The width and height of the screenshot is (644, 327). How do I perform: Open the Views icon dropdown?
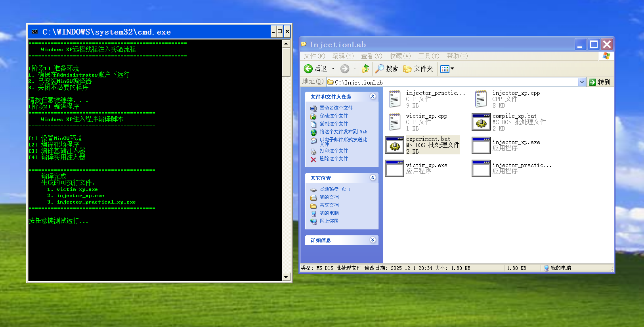[447, 69]
